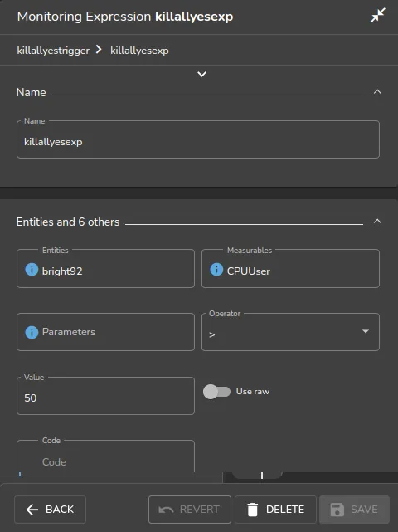
Task: Click the REVERT button
Action: (190, 510)
